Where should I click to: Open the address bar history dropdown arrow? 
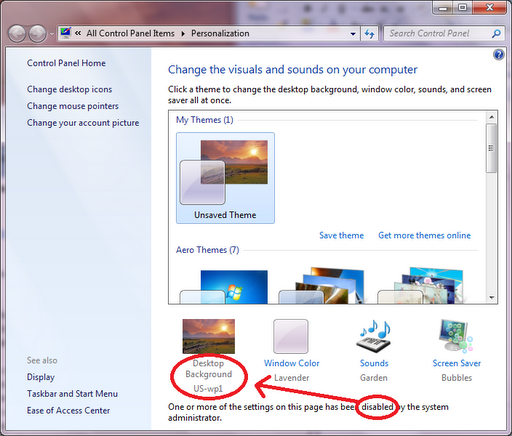pyautogui.click(x=353, y=34)
